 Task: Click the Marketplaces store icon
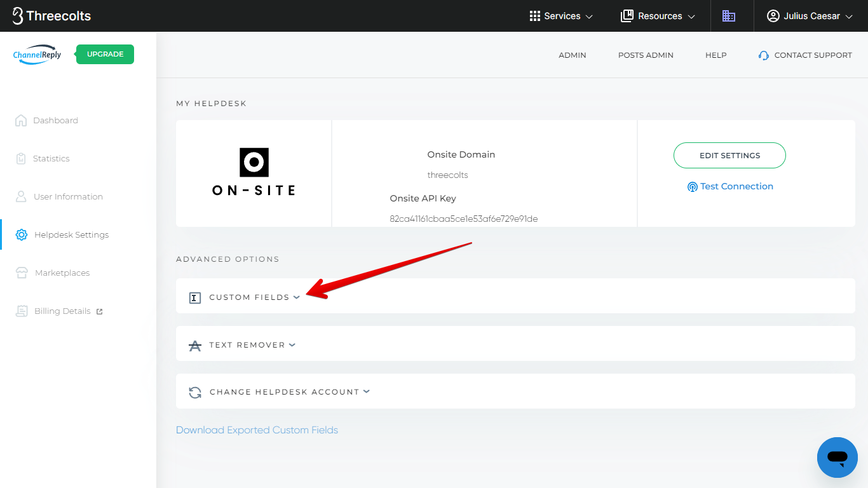pyautogui.click(x=22, y=273)
